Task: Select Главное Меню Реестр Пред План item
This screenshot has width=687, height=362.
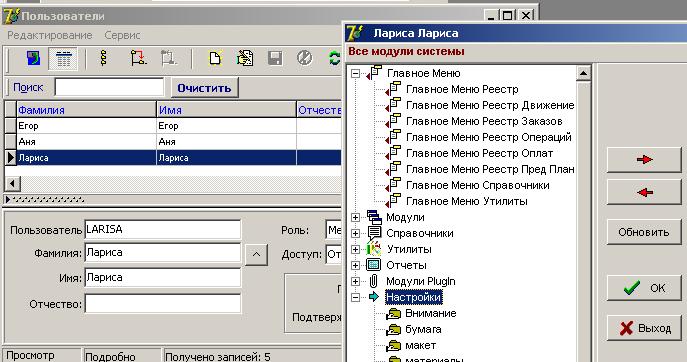Action: click(490, 169)
